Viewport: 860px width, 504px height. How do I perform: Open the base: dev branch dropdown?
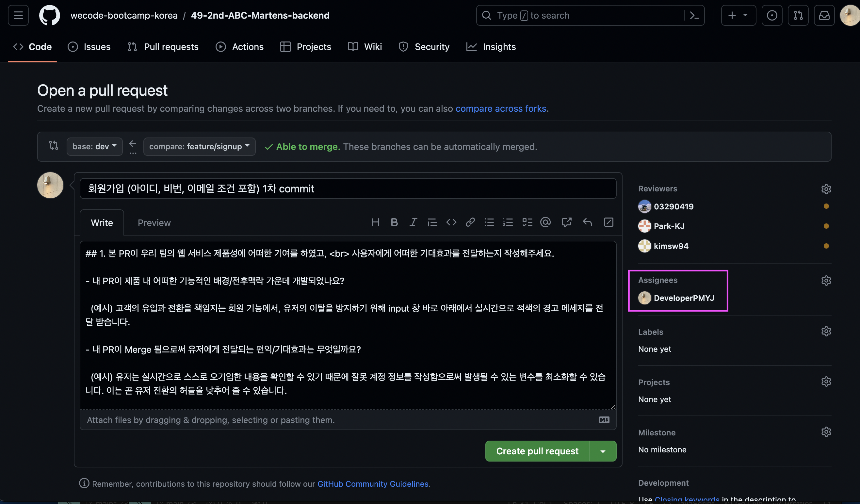94,147
